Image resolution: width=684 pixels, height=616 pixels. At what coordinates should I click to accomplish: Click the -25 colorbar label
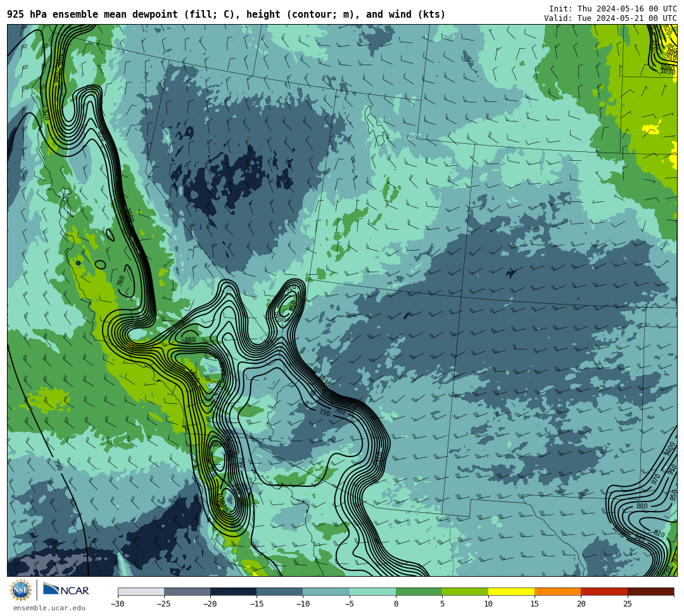click(164, 604)
